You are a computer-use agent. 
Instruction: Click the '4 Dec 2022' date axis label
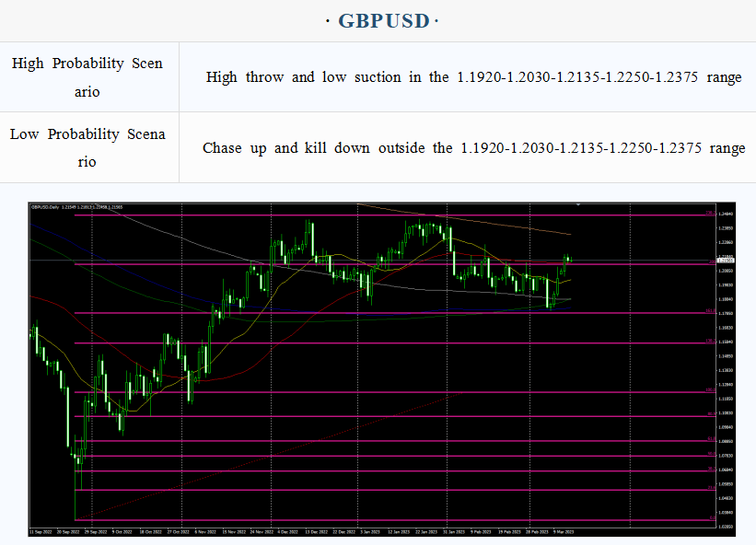[x=288, y=532]
